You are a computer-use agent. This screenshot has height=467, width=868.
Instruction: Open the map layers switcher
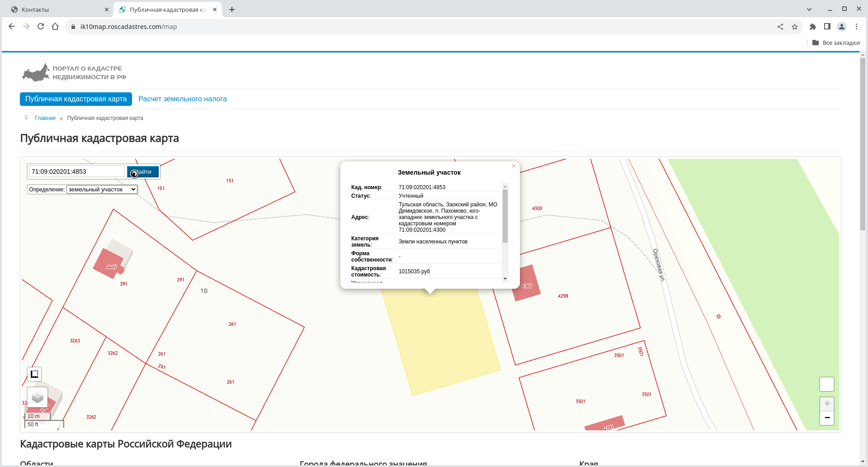coord(38,398)
